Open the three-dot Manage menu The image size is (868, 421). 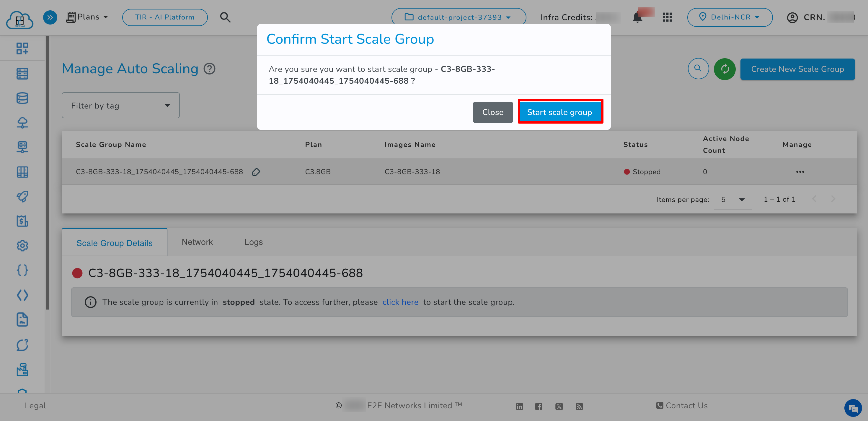(x=800, y=172)
